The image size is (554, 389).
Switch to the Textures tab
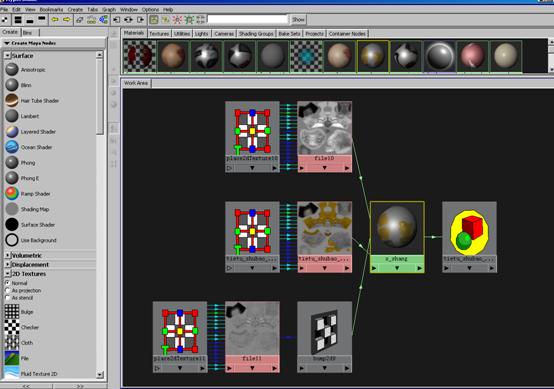pos(159,34)
